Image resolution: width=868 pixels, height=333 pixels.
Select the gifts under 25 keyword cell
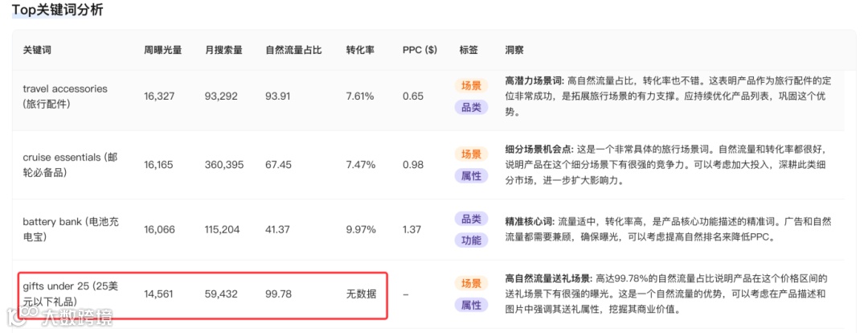pos(72,294)
